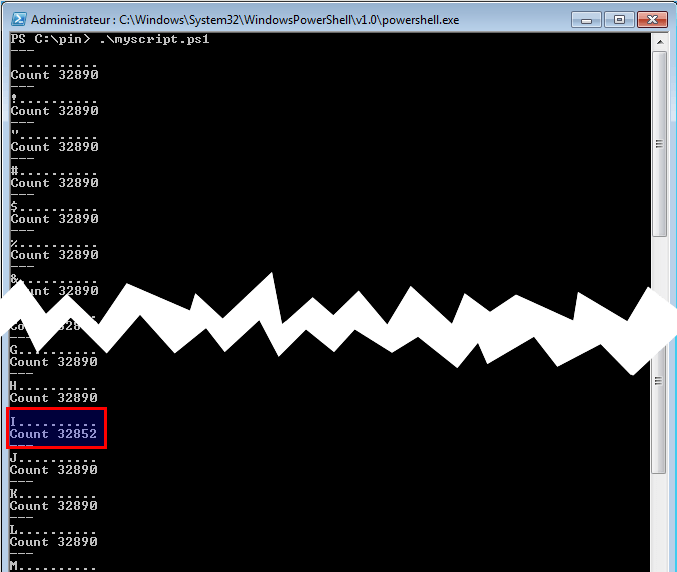677x572 pixels.
Task: Click the PowerShell icon in the title bar
Action: tap(18, 19)
